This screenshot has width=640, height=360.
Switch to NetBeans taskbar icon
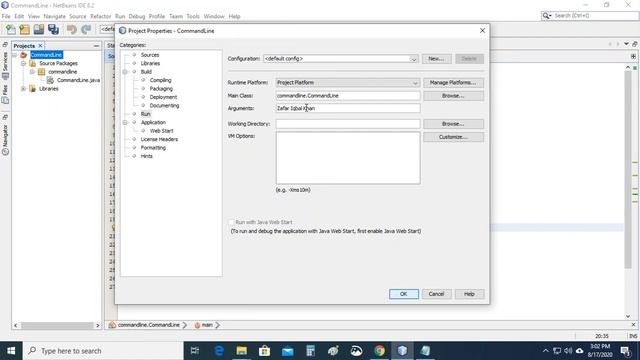point(402,351)
